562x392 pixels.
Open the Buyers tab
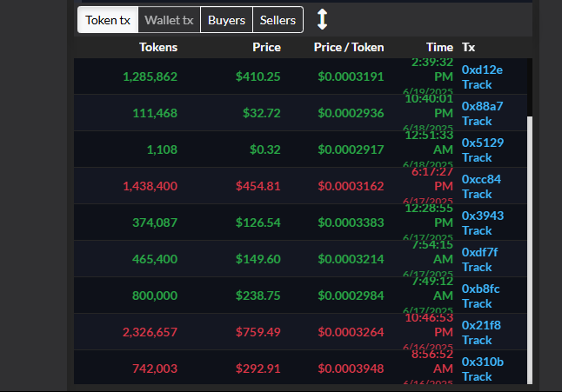click(226, 19)
